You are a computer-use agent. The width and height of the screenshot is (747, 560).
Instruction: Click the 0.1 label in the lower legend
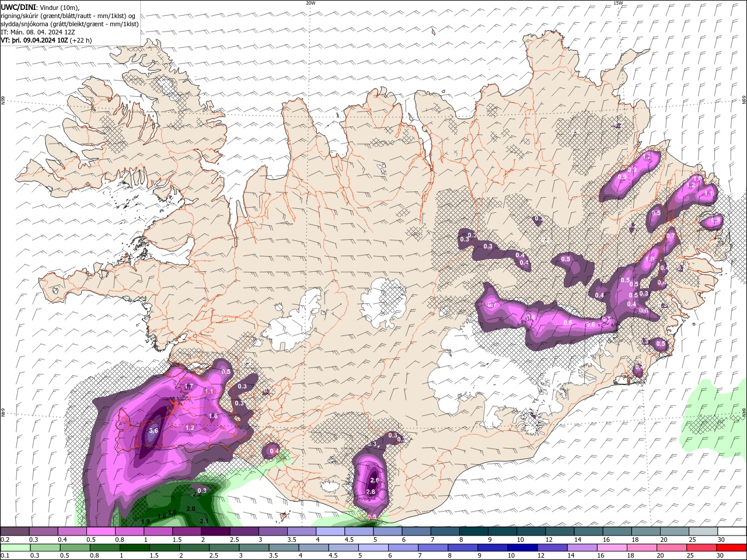5,556
